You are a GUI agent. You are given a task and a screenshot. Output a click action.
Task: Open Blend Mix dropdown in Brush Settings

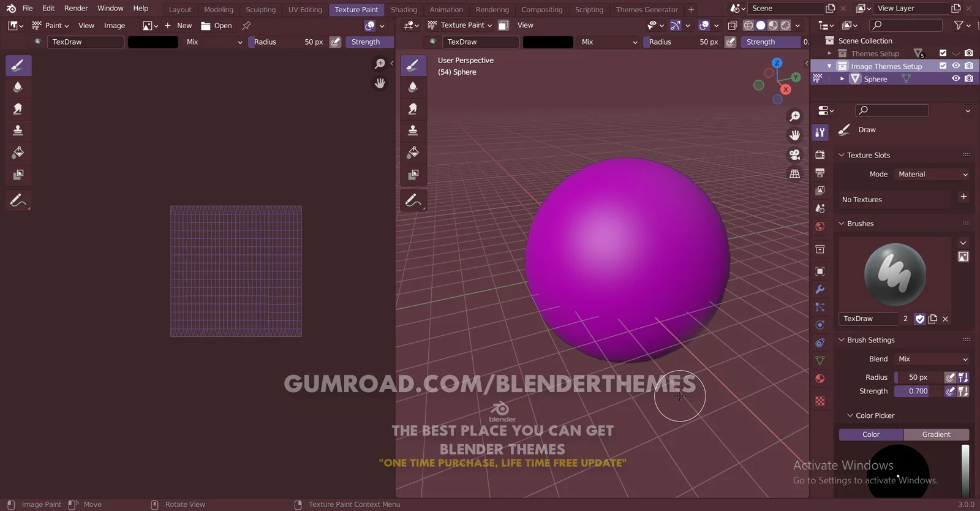pos(932,359)
